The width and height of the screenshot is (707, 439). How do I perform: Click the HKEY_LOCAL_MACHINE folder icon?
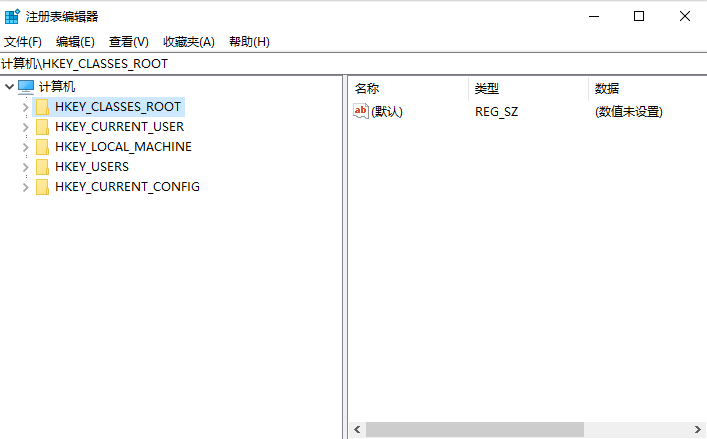click(x=42, y=146)
